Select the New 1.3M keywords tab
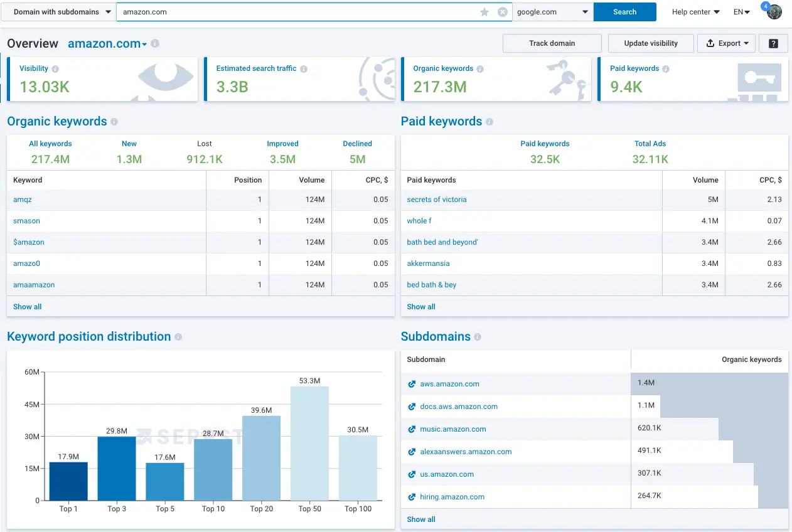Image resolution: width=792 pixels, height=532 pixels. (x=129, y=152)
